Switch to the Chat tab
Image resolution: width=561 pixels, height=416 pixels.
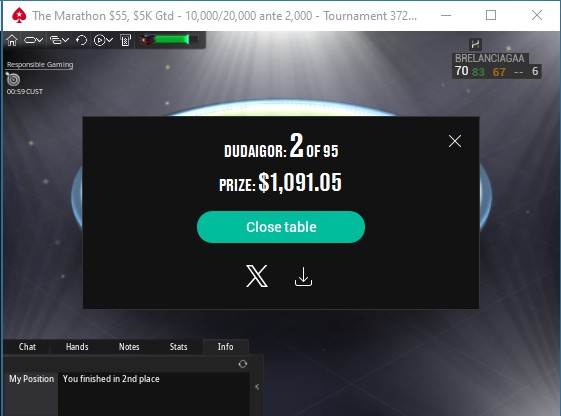tap(27, 347)
